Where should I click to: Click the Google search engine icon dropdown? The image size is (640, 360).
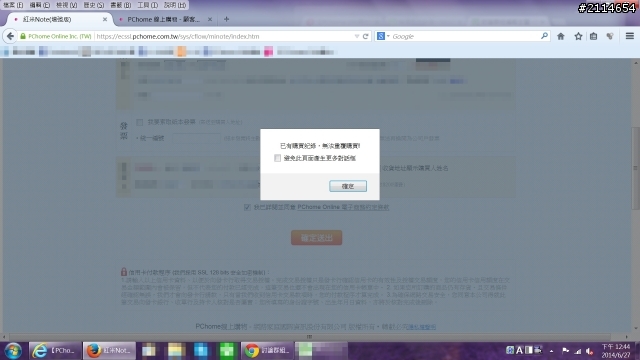[383, 36]
